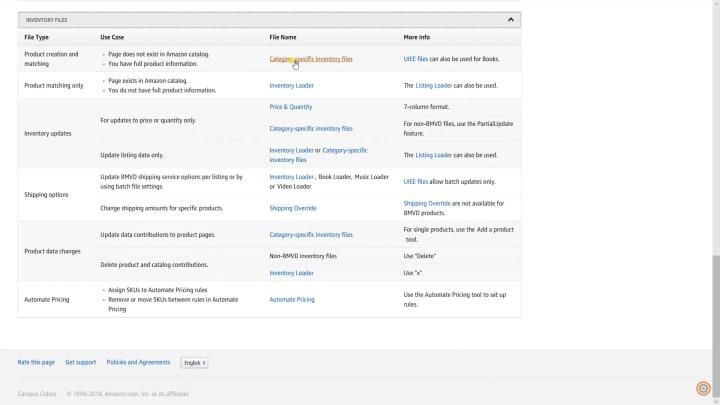
Task: Open Inventory Loader link beside Use "x"
Action: click(x=291, y=273)
